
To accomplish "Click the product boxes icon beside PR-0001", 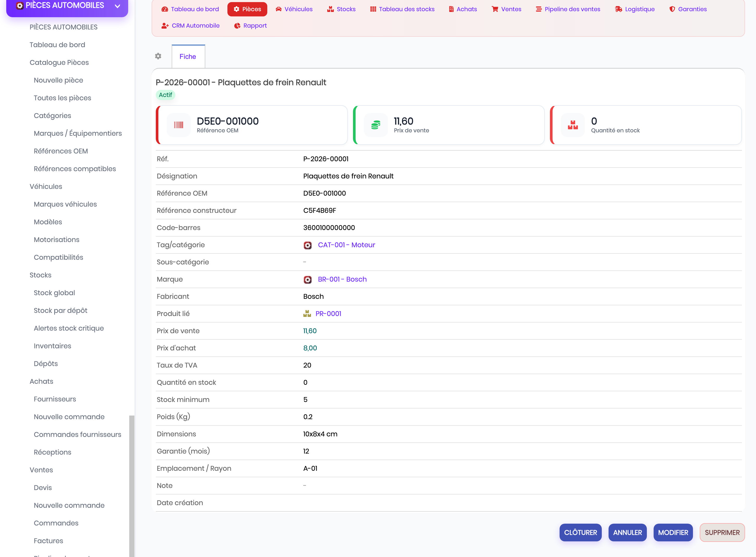I will click(307, 314).
